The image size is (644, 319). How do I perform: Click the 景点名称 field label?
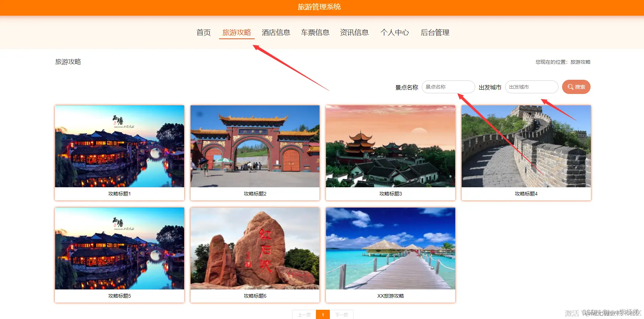[407, 87]
